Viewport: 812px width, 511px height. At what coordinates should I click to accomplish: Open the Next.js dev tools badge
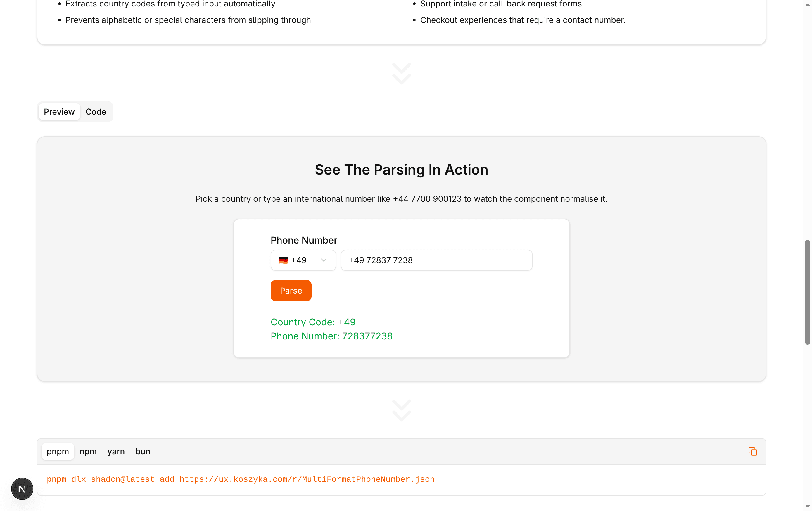tap(22, 488)
